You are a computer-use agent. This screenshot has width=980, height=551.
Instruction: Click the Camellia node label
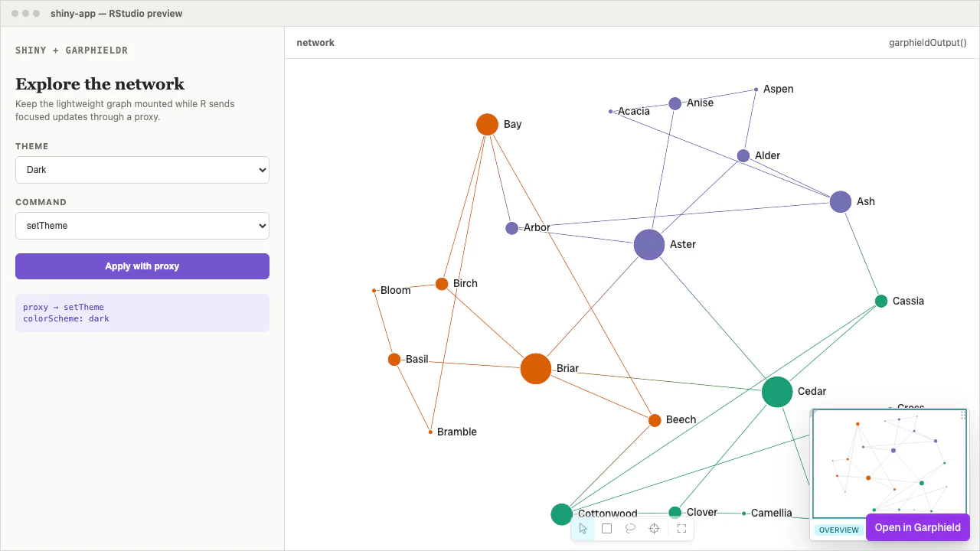(772, 513)
